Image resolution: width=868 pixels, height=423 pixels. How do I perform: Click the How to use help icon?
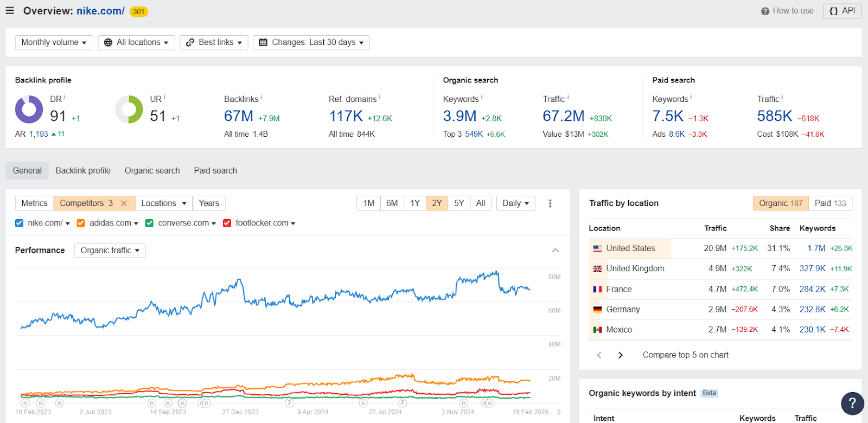tap(765, 11)
